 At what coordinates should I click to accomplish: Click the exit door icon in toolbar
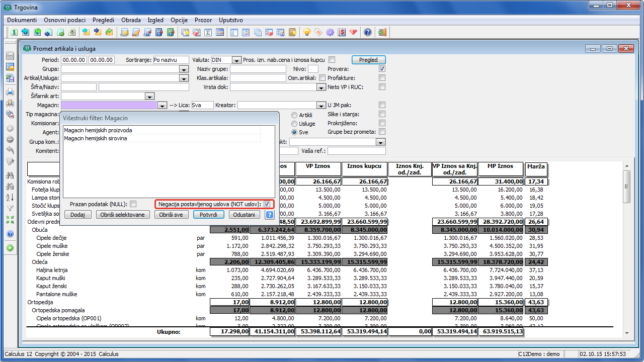tap(382, 33)
